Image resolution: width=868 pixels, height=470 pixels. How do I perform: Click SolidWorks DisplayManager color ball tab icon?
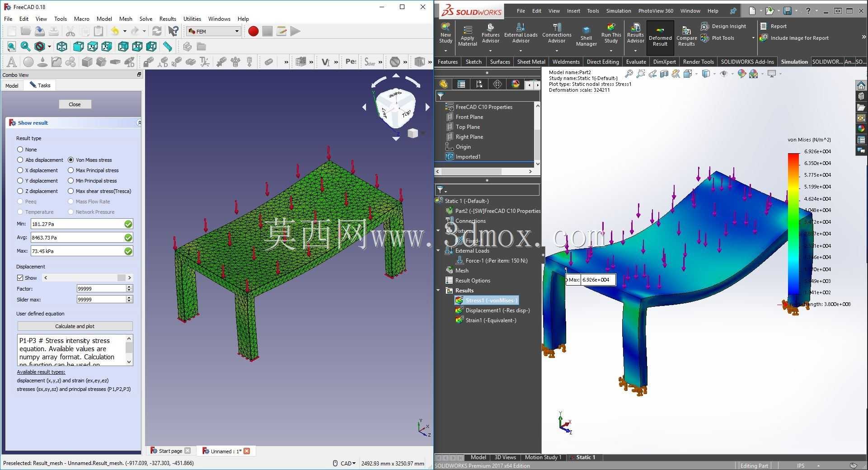(516, 84)
